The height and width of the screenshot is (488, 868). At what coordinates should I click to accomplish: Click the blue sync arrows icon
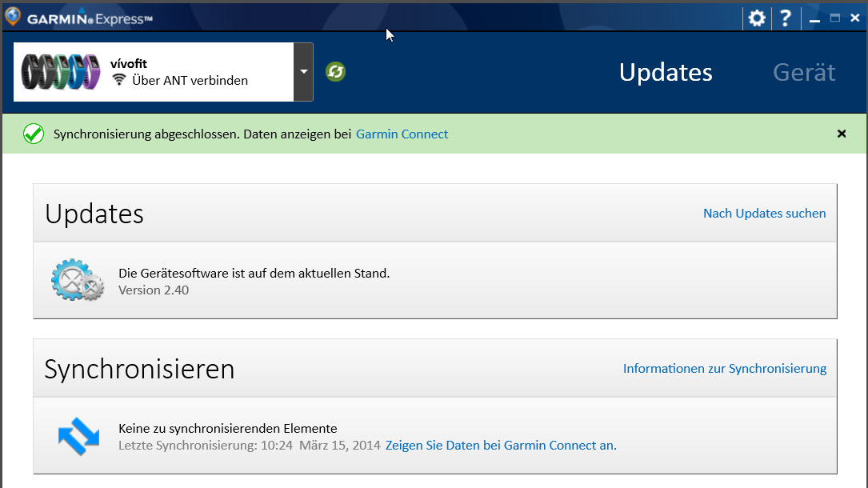tap(78, 435)
